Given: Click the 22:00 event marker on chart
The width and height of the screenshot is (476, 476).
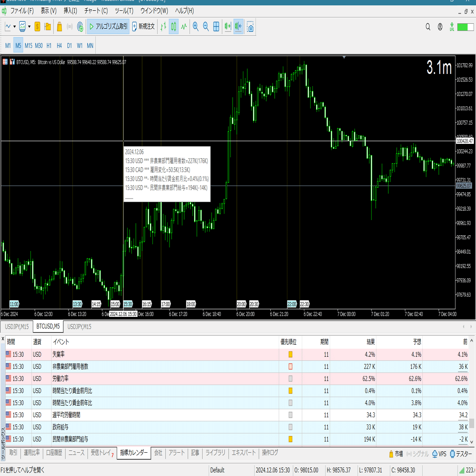Looking at the screenshot, I should 292,304.
